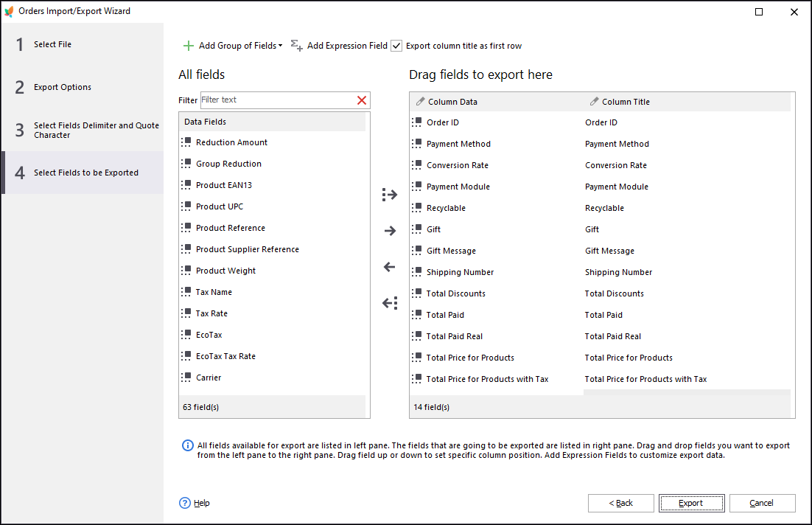812x525 pixels.
Task: Click drag handle icon of Payment Method
Action: (417, 144)
